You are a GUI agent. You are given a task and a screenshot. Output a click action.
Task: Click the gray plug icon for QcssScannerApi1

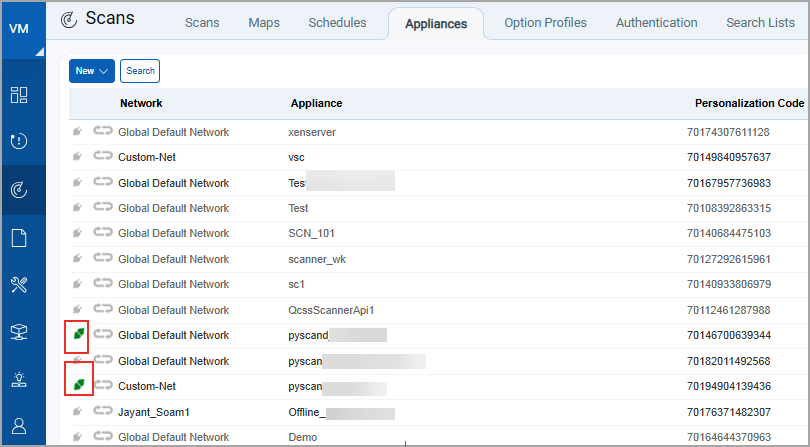click(77, 309)
